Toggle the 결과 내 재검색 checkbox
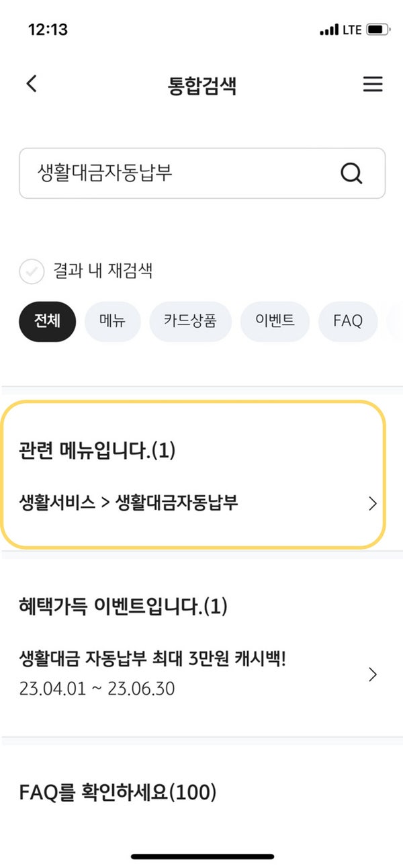 31,271
